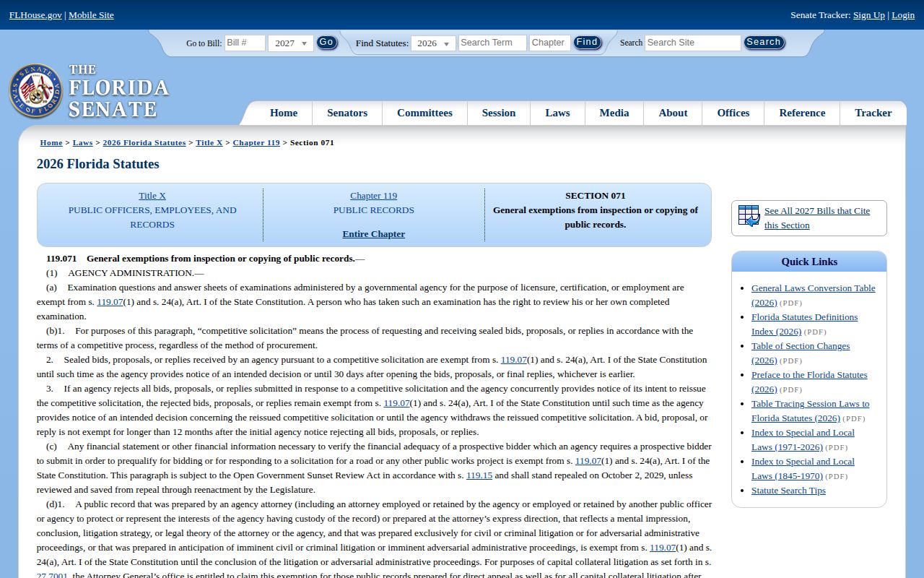Viewport: 924px width, 578px height.
Task: Open General Laws Conversion Table link
Action: 813,295
